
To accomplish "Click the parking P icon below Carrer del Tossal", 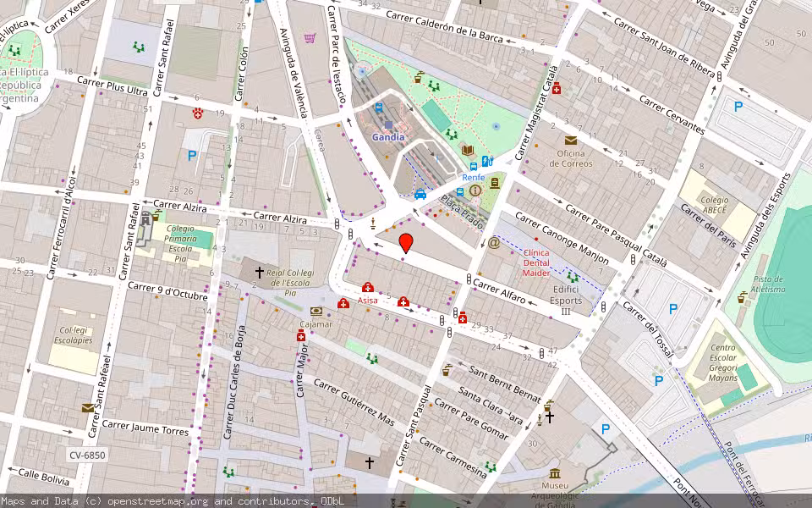I will [659, 381].
